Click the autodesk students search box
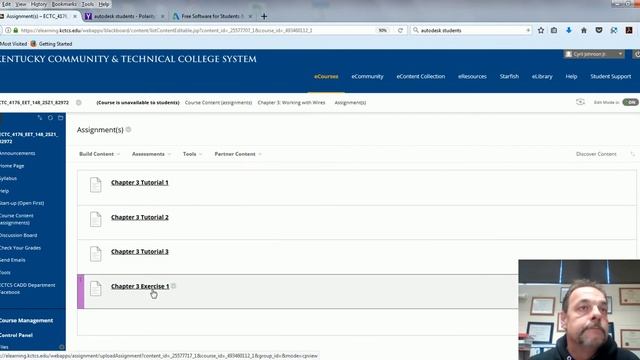The width and height of the screenshot is (640, 360). click(472, 30)
